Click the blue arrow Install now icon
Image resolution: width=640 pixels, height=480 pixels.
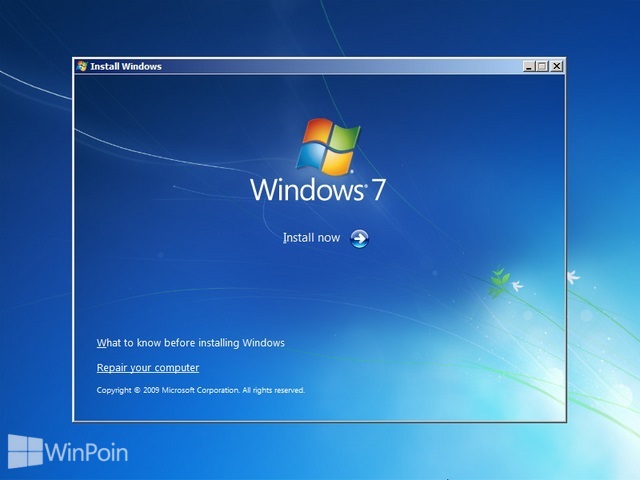359,239
